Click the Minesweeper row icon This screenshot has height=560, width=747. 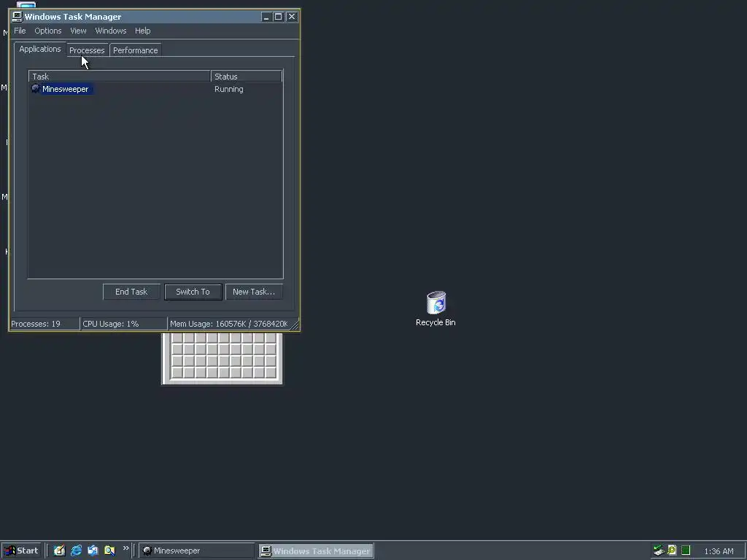coord(35,88)
